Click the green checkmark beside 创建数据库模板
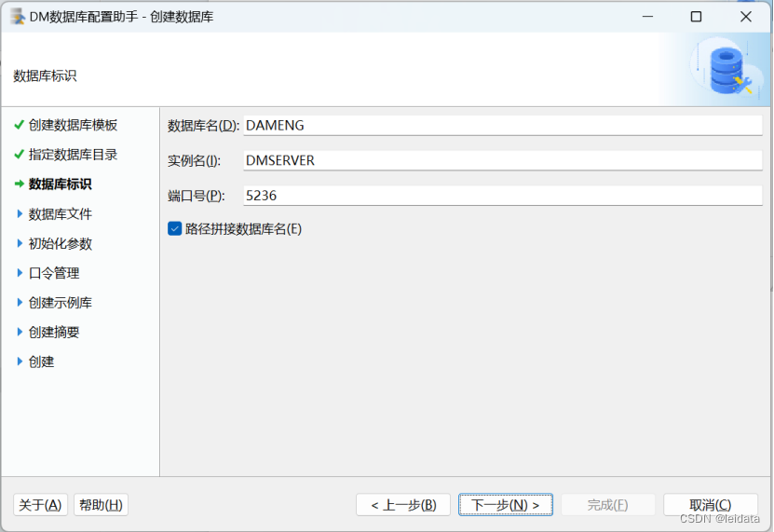Image resolution: width=774 pixels, height=532 pixels. pyautogui.click(x=20, y=125)
